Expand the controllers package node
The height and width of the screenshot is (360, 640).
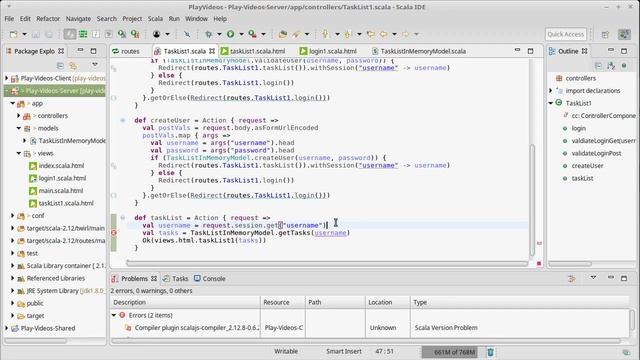[x=19, y=116]
